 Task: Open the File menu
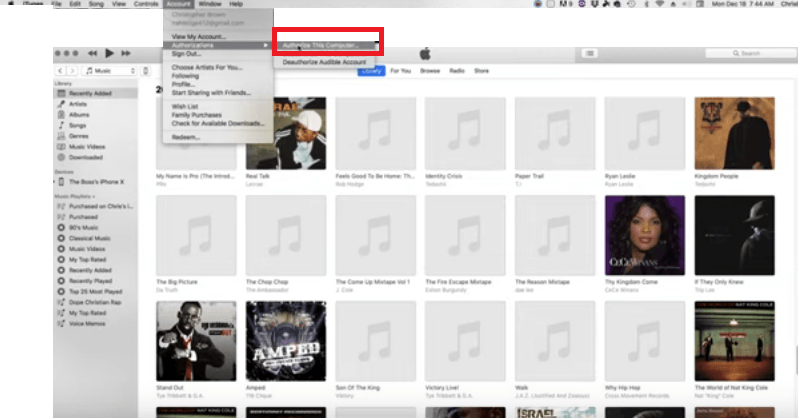tap(56, 4)
